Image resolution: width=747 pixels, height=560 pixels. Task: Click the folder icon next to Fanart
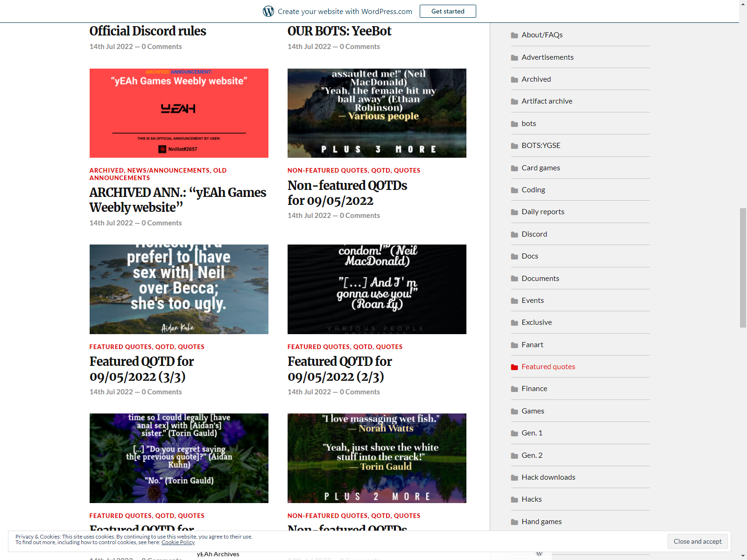point(514,345)
